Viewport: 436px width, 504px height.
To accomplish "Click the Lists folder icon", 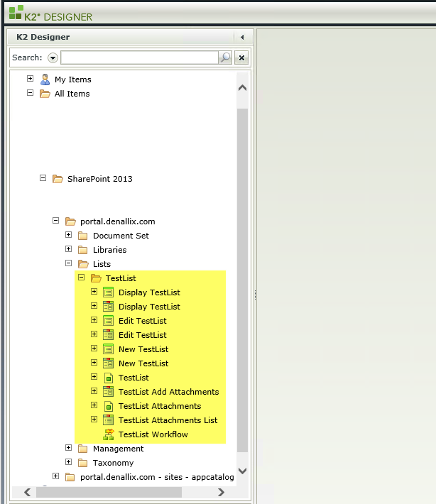I will (x=83, y=264).
